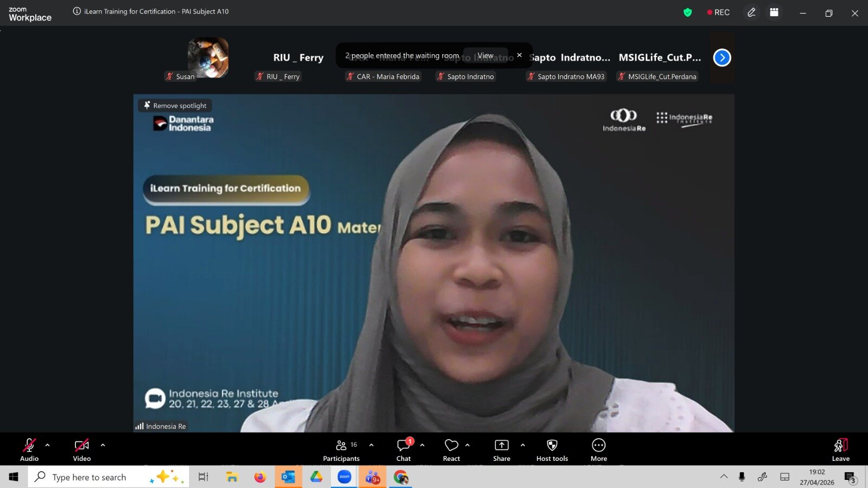868x488 pixels.
Task: Open Windows Task View
Action: click(x=203, y=477)
